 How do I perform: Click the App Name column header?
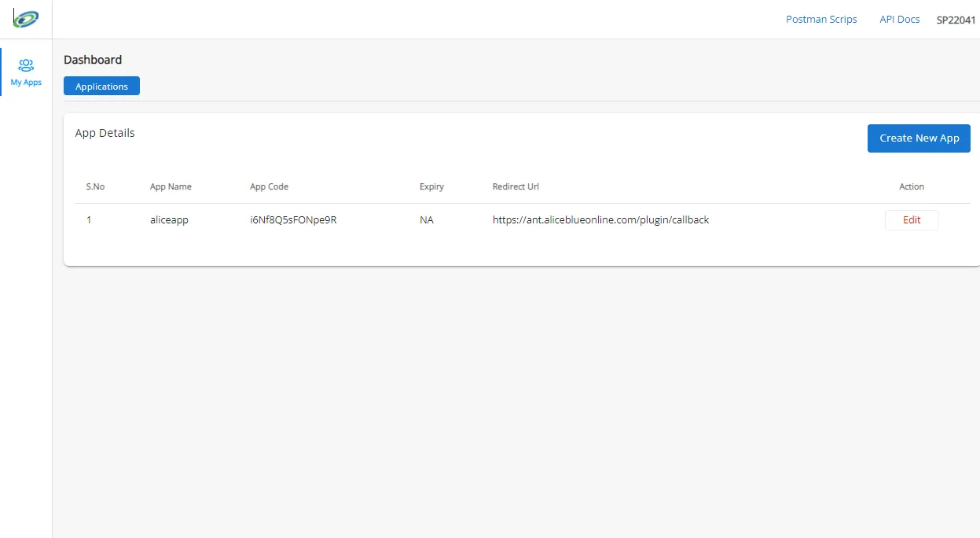click(171, 187)
